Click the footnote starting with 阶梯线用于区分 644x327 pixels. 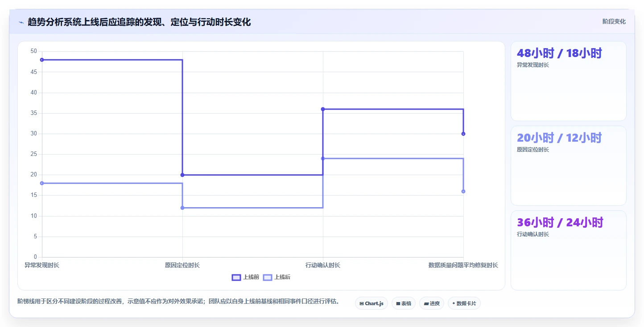(x=178, y=302)
